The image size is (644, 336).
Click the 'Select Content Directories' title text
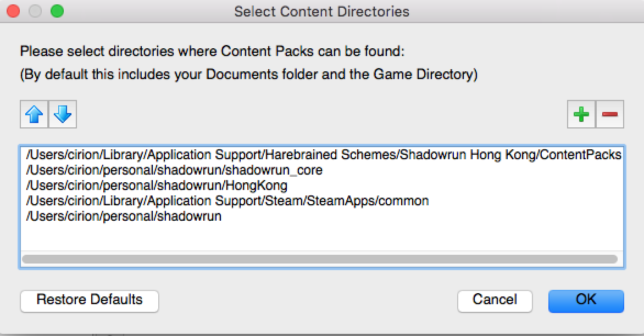(x=321, y=12)
